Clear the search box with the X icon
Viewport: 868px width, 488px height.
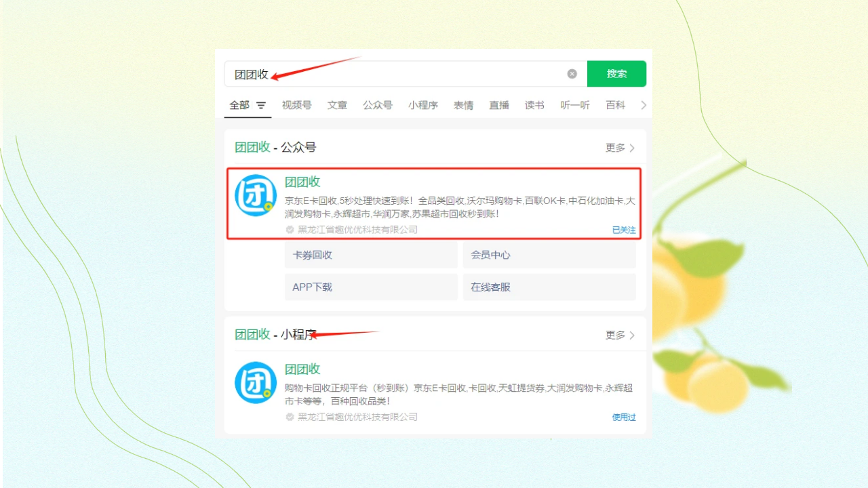coord(572,74)
